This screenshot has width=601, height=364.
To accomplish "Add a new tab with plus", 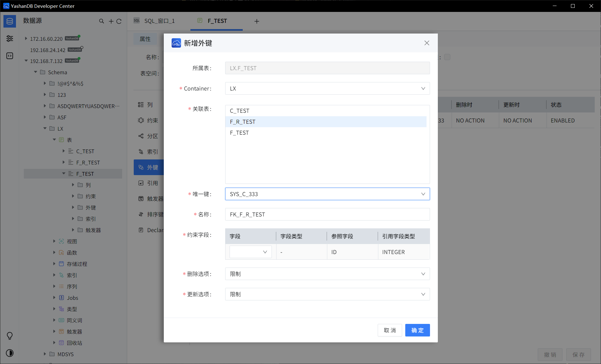I will pos(257,21).
